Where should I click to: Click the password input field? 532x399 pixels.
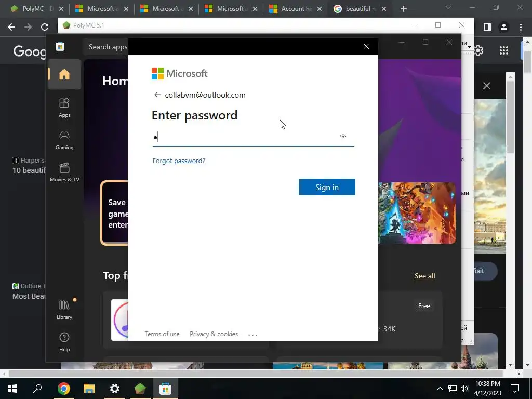tap(253, 137)
